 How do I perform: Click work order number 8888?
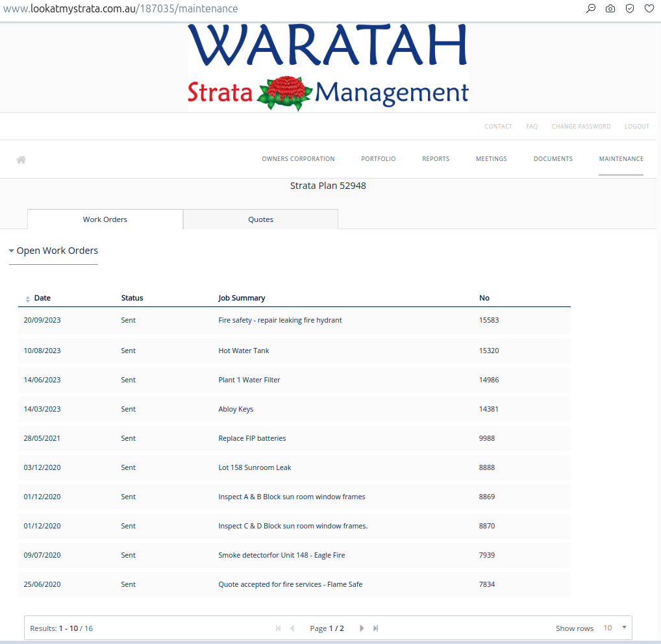[487, 467]
